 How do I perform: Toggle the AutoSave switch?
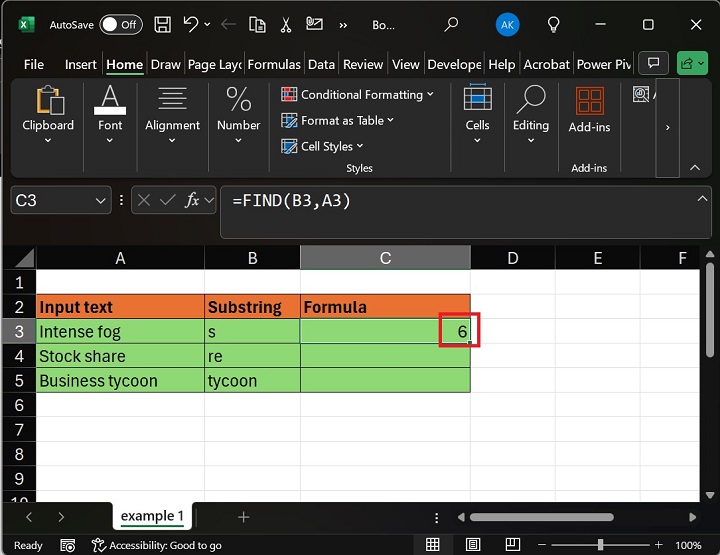tap(119, 24)
